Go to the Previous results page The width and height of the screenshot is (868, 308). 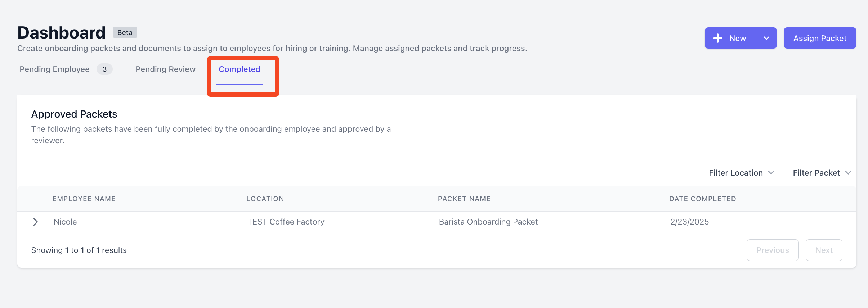coord(773,250)
